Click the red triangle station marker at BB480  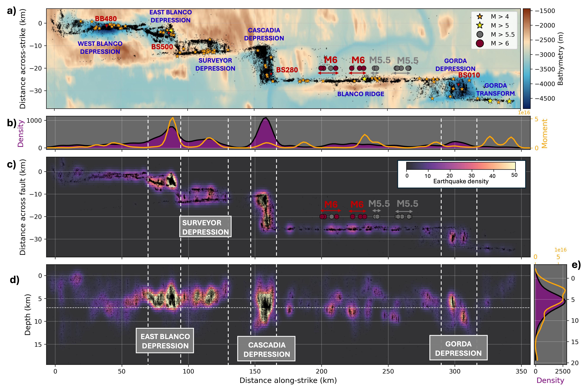pos(106,26)
